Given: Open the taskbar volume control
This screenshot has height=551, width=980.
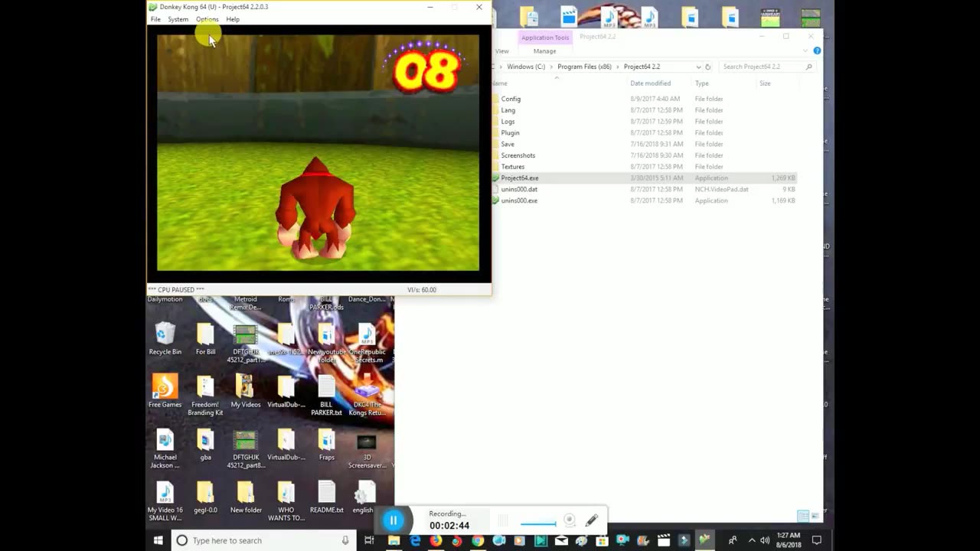Looking at the screenshot, I should (x=765, y=540).
